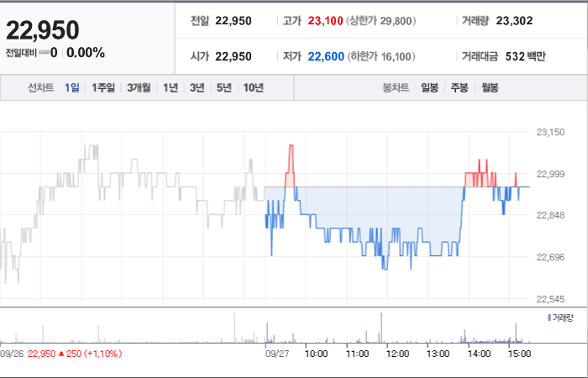Click the +1.10% previous-day change
Viewport: 588px width, 378px height.
(102, 354)
